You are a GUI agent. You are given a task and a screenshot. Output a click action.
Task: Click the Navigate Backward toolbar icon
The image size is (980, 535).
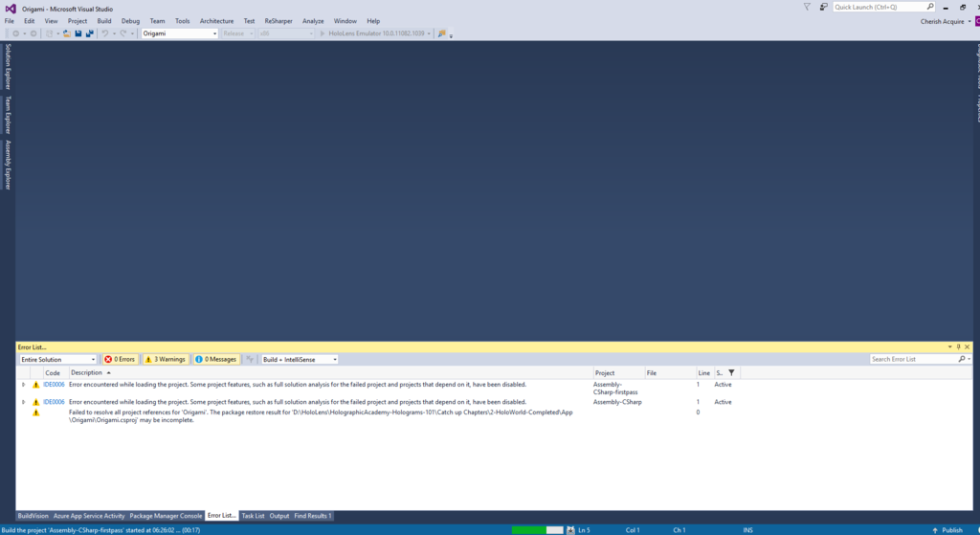(15, 33)
